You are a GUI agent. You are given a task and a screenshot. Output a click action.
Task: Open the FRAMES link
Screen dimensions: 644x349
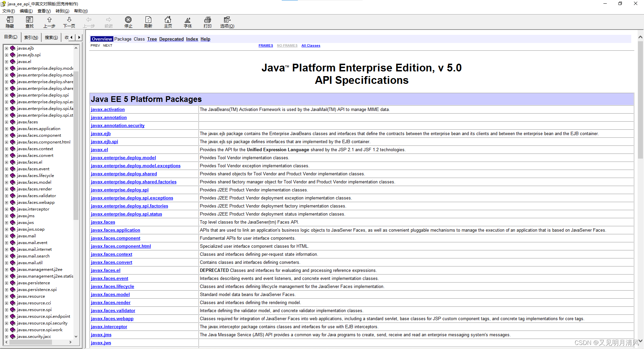coord(266,45)
